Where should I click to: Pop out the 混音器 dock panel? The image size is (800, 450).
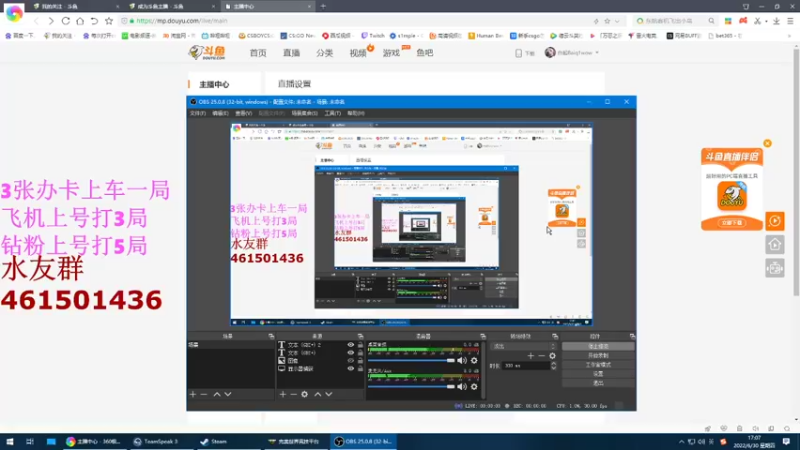(x=483, y=336)
